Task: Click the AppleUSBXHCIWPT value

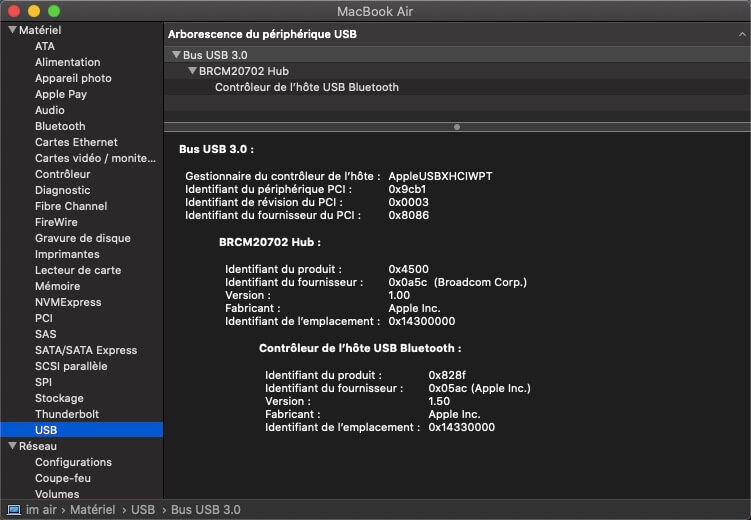Action: [440, 176]
